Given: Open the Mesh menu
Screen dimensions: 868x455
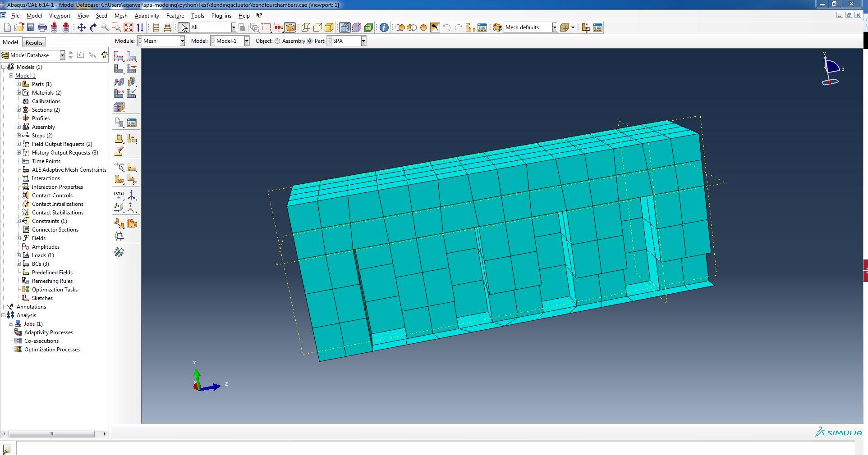Looking at the screenshot, I should tap(121, 16).
